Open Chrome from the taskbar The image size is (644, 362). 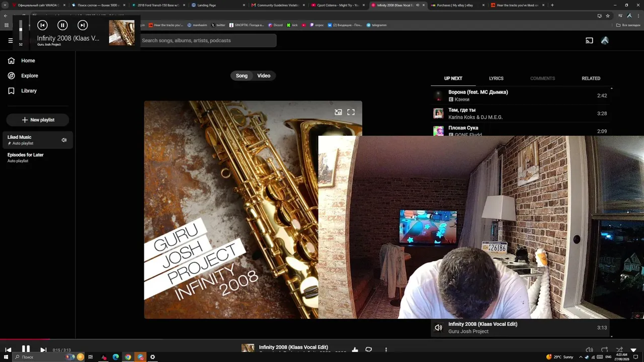tap(128, 357)
